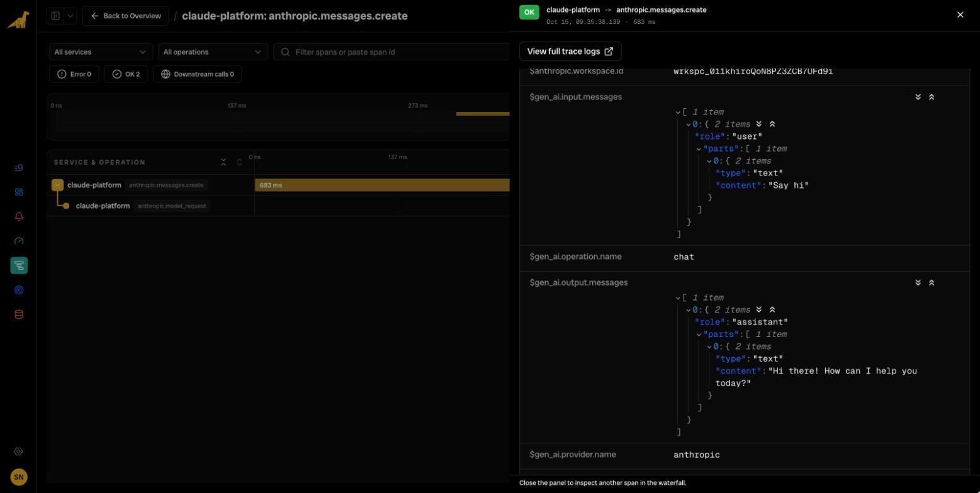Open the alerts bell icon in the sidebar
Image resolution: width=980 pixels, height=493 pixels.
pyautogui.click(x=19, y=216)
